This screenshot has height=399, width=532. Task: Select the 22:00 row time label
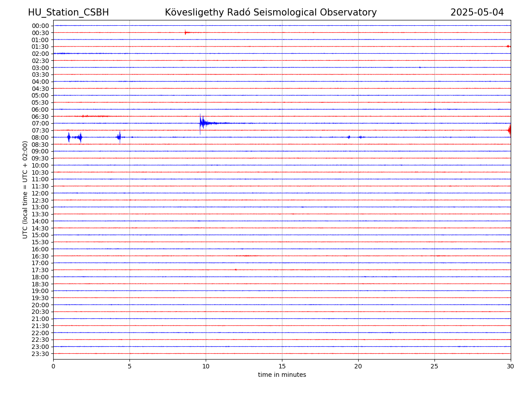pyautogui.click(x=40, y=333)
